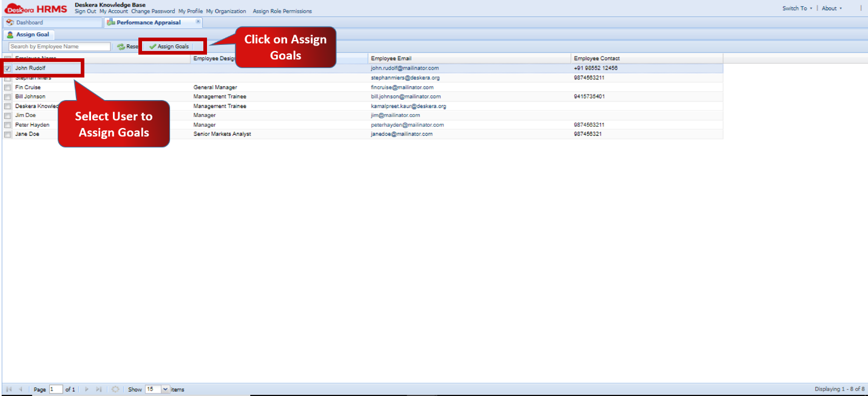Open the About dropdown
The height and width of the screenshot is (396, 868).
point(831,8)
